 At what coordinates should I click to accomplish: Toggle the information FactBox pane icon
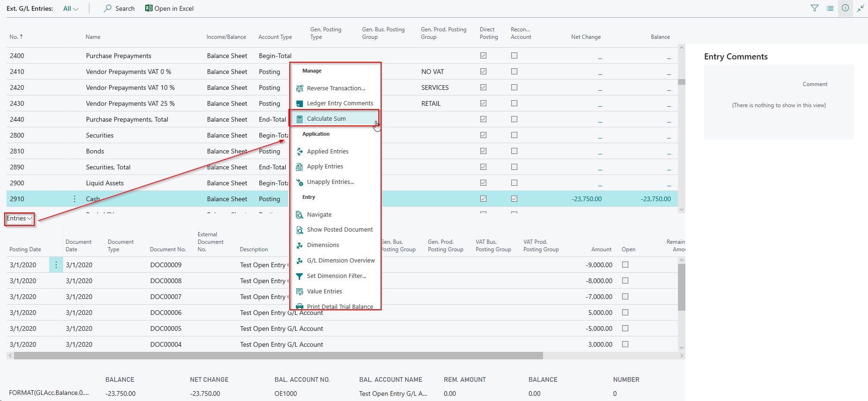tap(845, 8)
